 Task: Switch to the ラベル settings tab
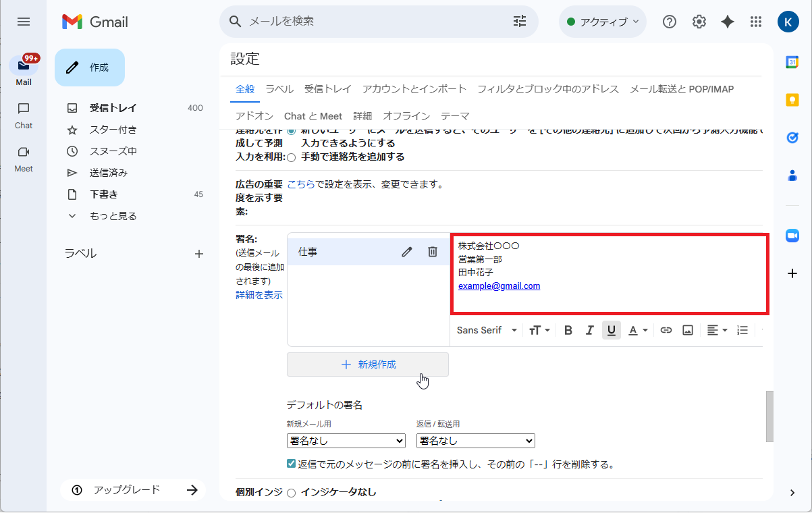(279, 88)
